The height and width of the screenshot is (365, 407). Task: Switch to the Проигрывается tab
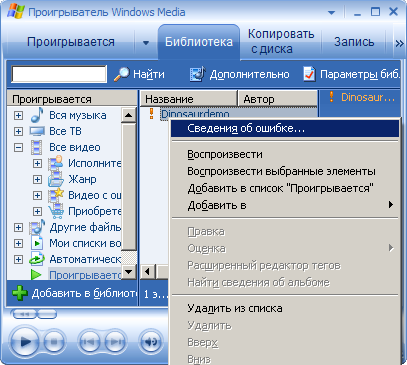pyautogui.click(x=71, y=42)
